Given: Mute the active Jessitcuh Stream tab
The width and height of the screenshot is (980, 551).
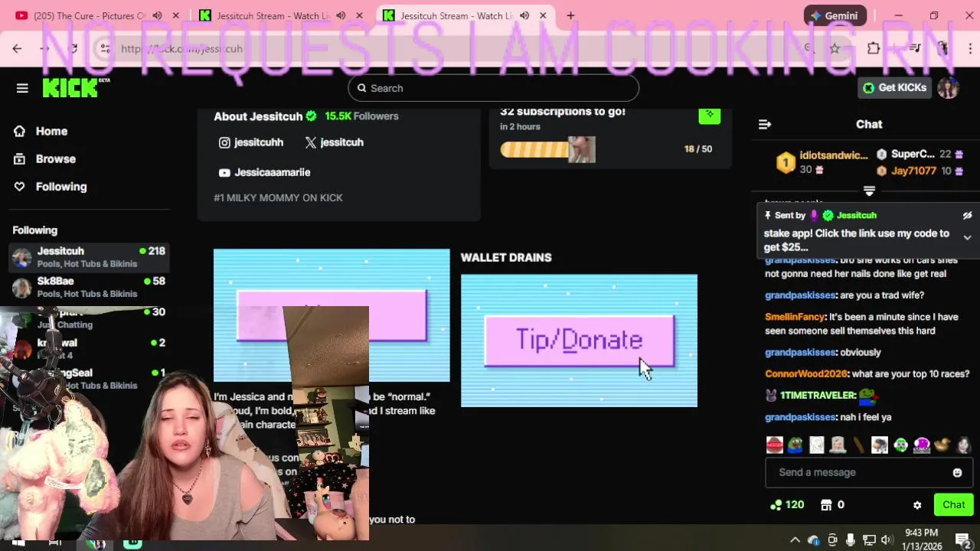Looking at the screenshot, I should (x=524, y=15).
